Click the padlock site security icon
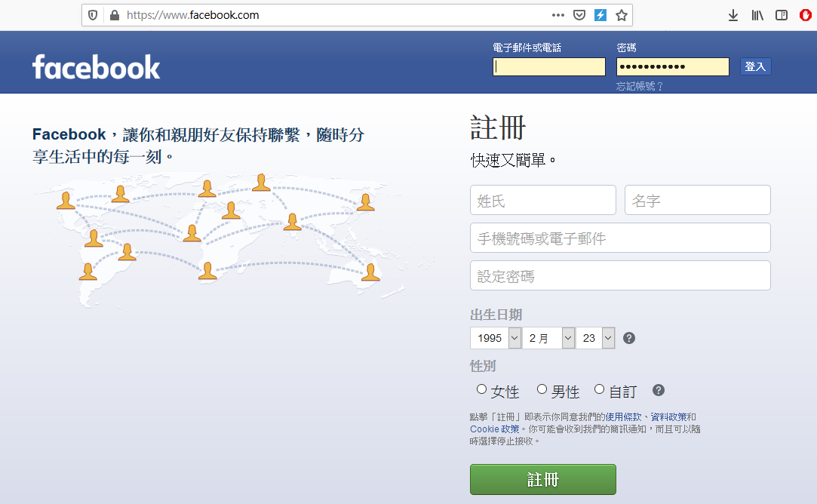The image size is (817, 504). 115,15
